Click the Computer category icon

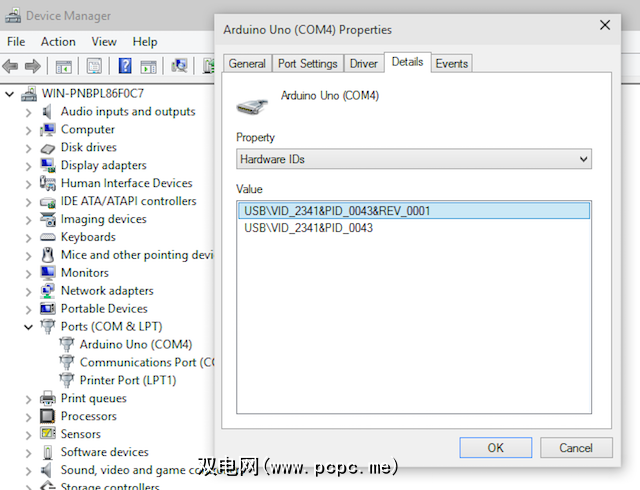[48, 130]
